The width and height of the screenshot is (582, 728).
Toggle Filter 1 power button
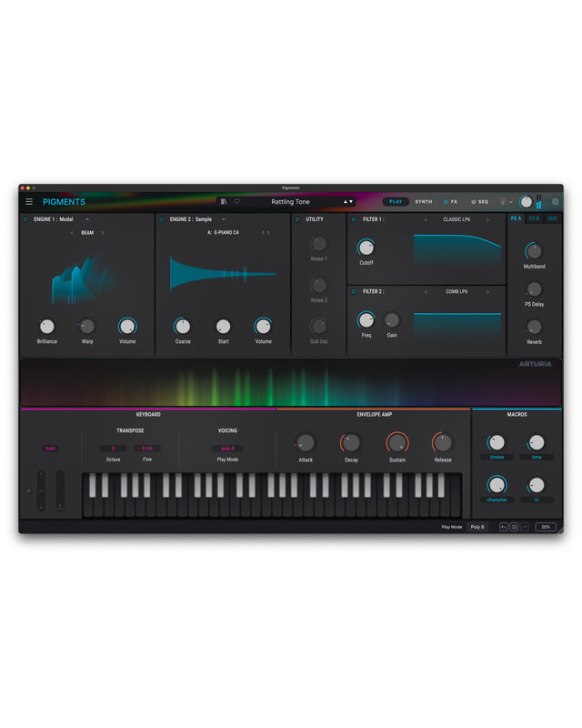point(354,219)
